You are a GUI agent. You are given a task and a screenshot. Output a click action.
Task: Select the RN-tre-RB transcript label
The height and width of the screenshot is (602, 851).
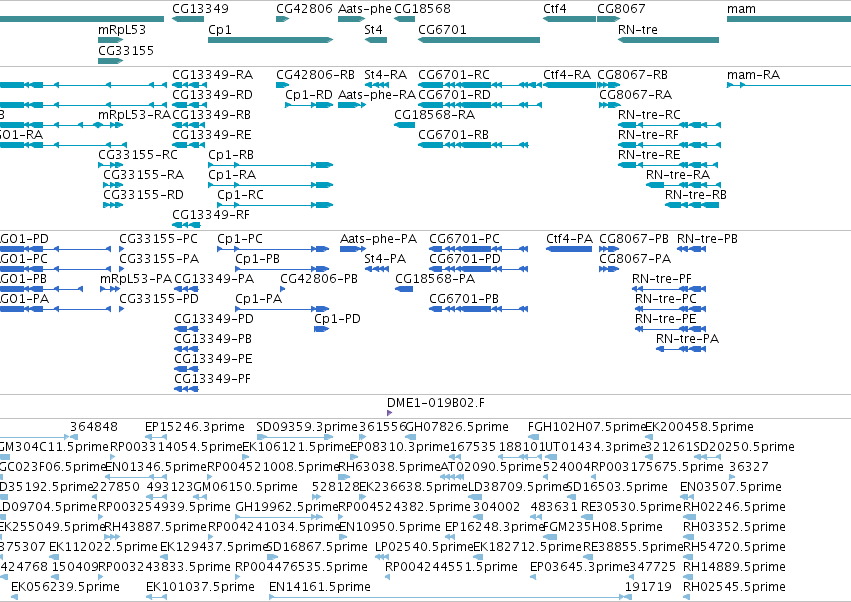[696, 195]
